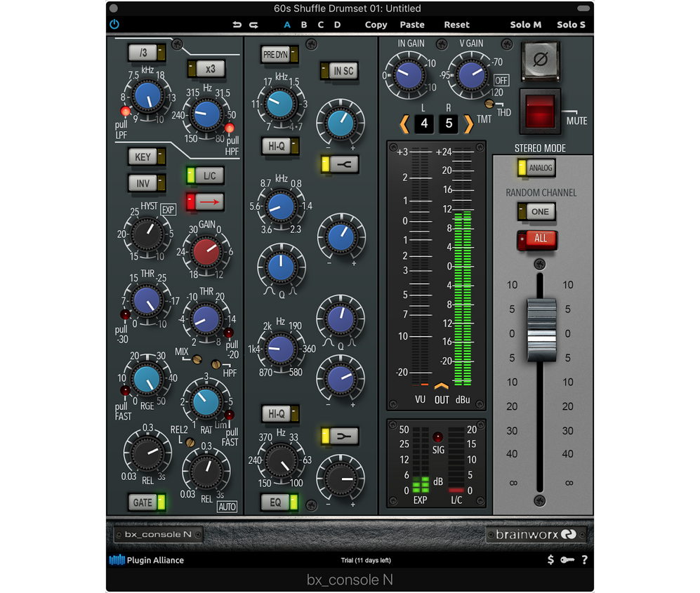Adjust the V GAIN knob
Screen dimensions: 700x593
point(471,75)
